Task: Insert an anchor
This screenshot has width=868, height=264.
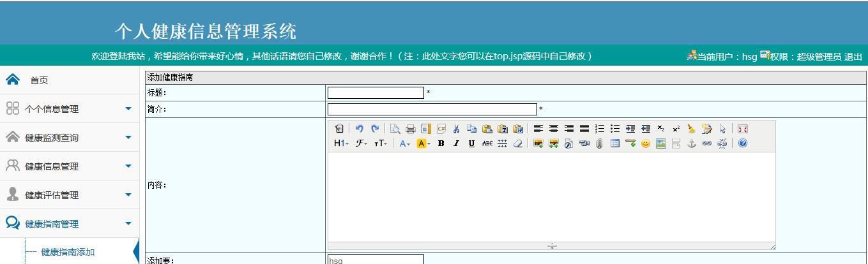Action: tap(691, 143)
